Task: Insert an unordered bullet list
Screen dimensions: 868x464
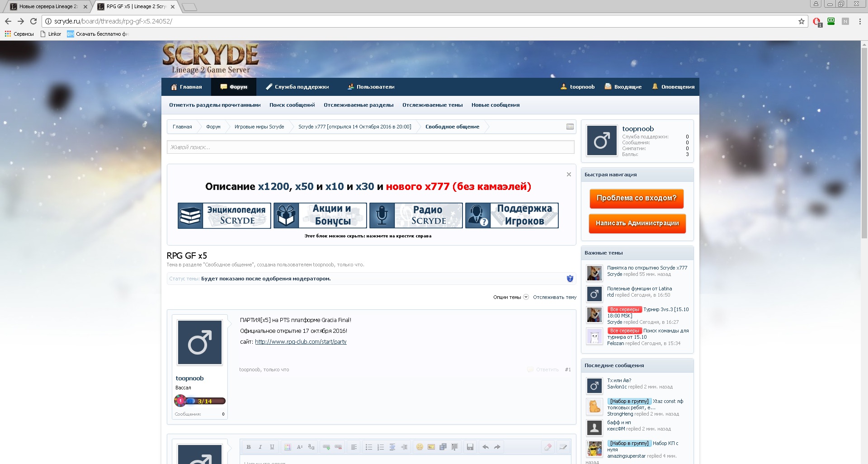Action: [x=369, y=447]
